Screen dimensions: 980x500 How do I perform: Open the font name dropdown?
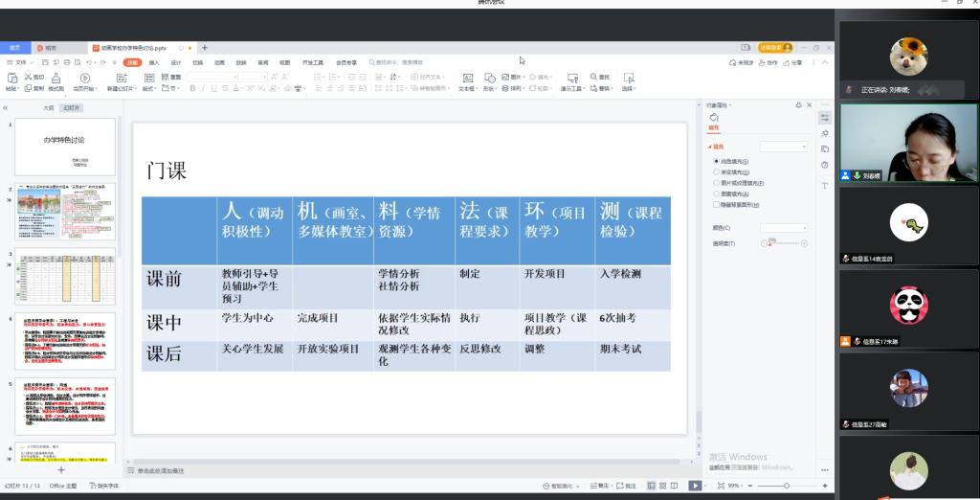(x=212, y=77)
